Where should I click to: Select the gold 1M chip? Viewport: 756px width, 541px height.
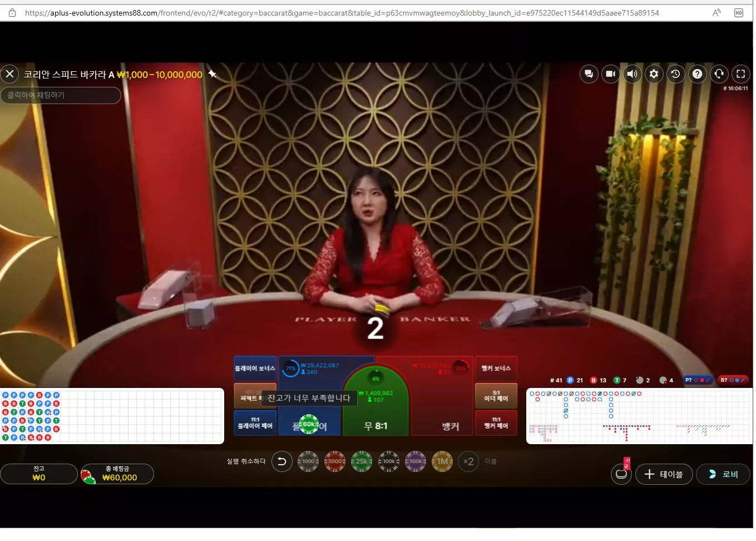point(442,461)
